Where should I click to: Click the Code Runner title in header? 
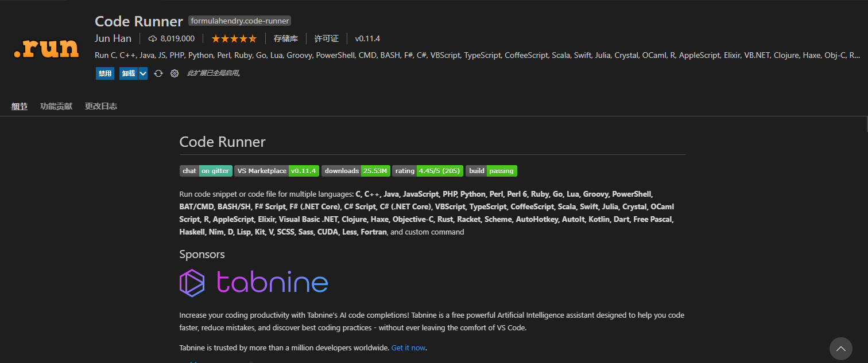coord(138,21)
